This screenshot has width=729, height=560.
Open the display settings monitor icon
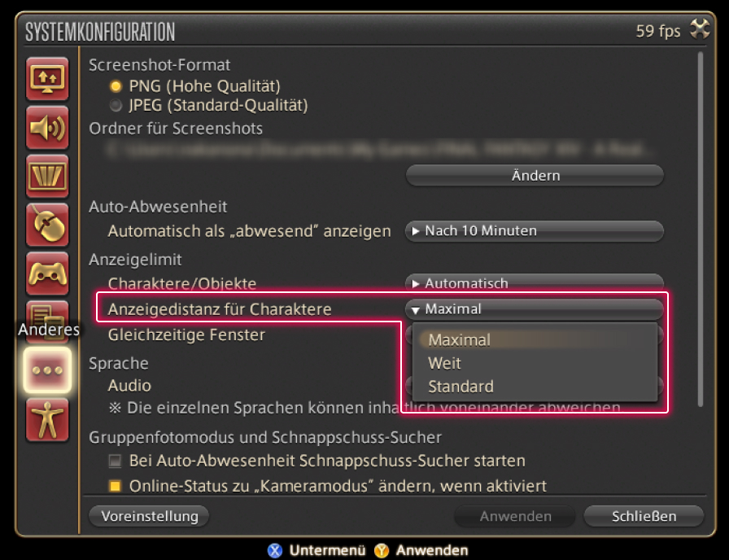pos(47,78)
